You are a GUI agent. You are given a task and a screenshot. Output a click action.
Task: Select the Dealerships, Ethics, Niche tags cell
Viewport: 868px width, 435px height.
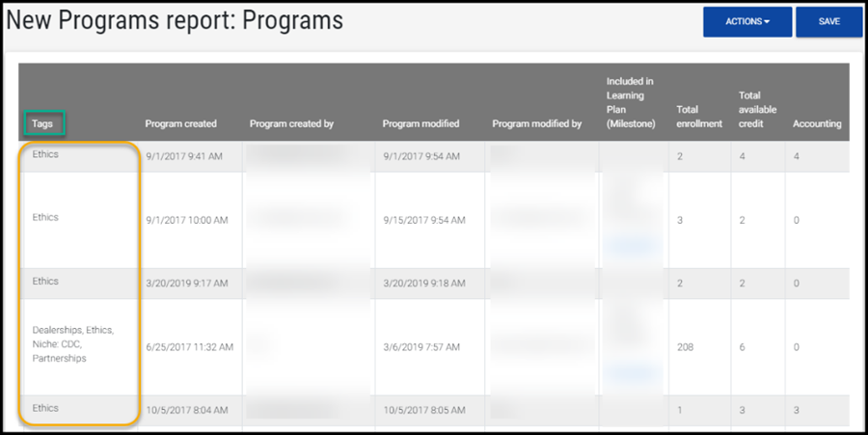[72, 344]
